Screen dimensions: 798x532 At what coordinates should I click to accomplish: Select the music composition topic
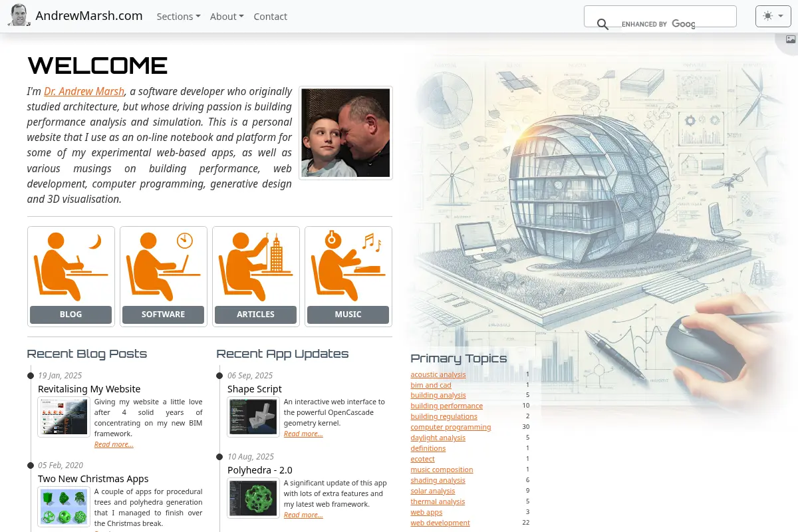pos(442,469)
